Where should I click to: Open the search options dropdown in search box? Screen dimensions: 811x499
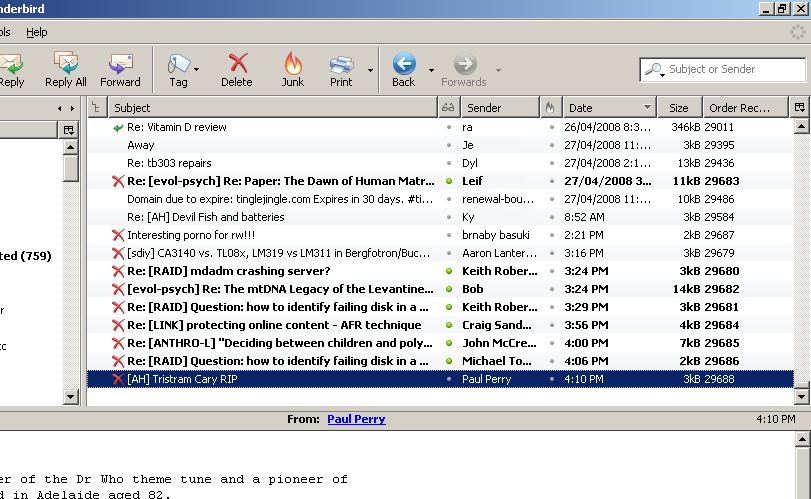pos(662,75)
